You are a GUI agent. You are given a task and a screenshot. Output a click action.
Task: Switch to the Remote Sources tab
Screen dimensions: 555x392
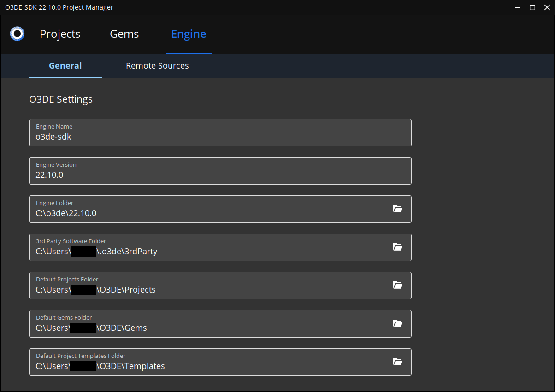pos(157,66)
